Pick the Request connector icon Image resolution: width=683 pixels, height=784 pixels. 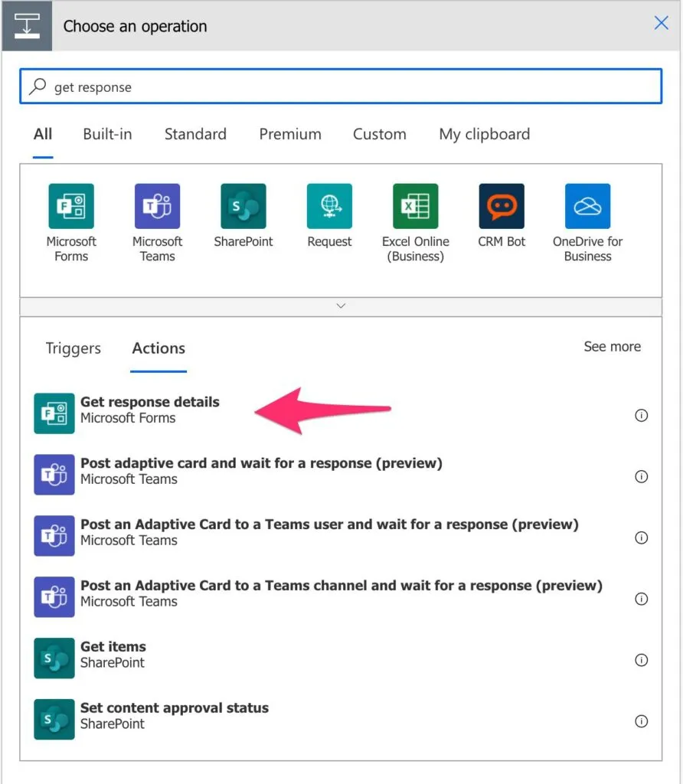pyautogui.click(x=329, y=206)
